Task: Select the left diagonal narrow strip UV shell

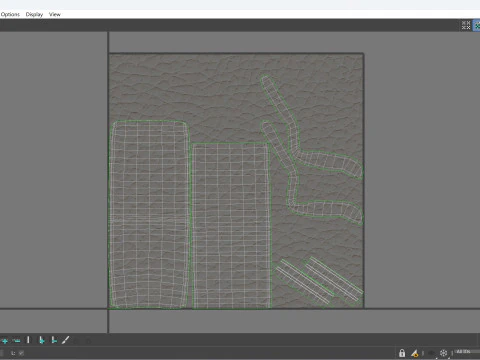Action: [303, 283]
